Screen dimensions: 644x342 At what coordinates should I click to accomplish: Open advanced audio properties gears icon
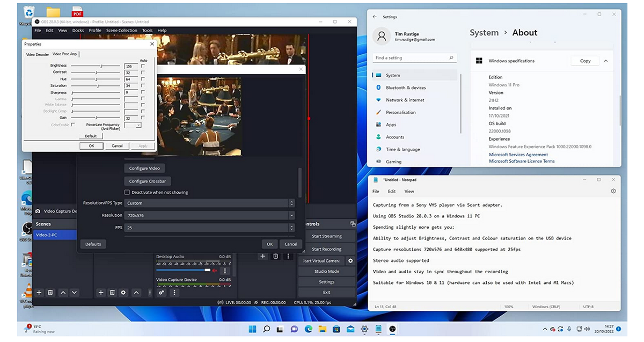pos(162,293)
